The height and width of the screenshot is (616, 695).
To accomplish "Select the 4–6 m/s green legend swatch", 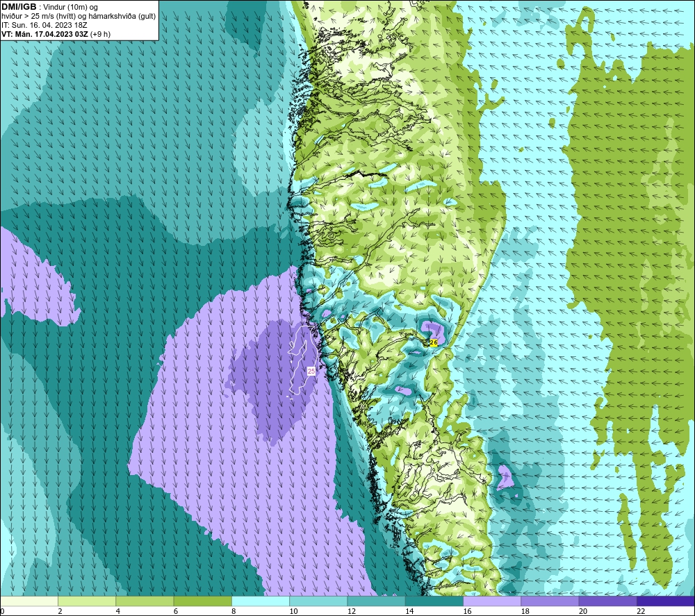I will coord(145,601).
